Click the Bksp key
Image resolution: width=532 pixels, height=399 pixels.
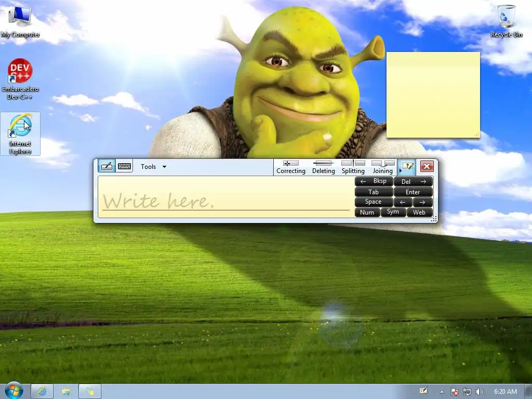[374, 181]
